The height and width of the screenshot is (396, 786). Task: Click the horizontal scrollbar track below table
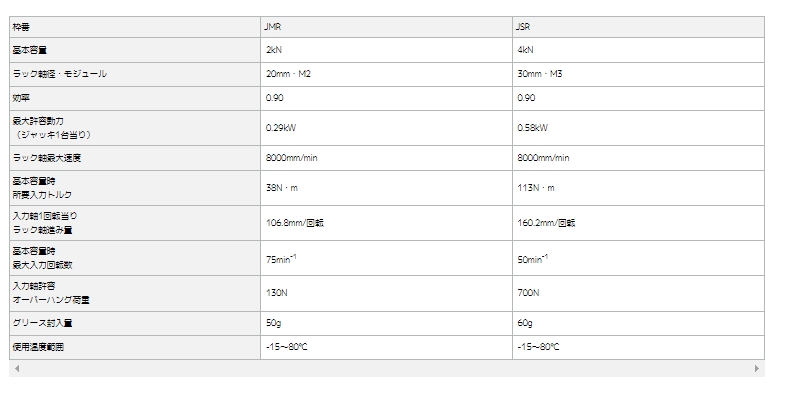(x=386, y=368)
